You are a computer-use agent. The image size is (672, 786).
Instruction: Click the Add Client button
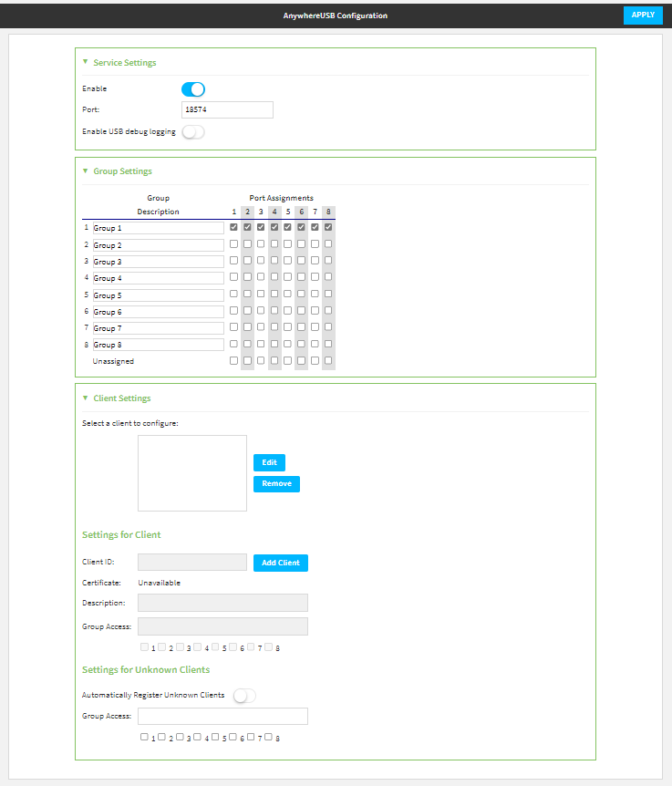click(281, 563)
